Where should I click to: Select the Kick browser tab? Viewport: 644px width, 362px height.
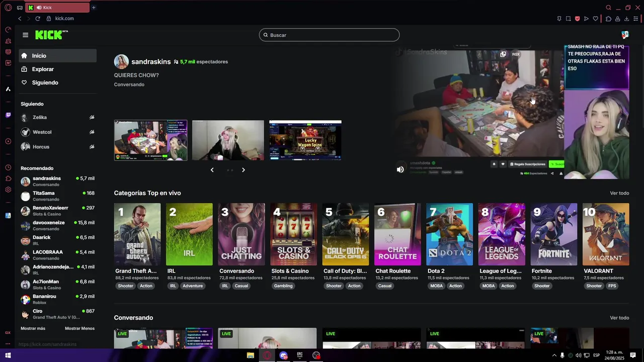58,8
